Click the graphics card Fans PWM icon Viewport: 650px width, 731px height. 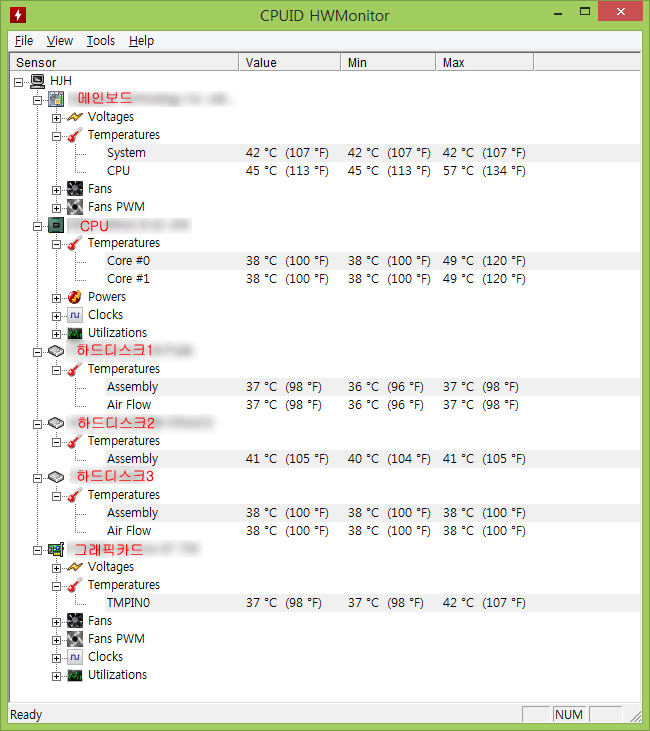pyautogui.click(x=75, y=639)
